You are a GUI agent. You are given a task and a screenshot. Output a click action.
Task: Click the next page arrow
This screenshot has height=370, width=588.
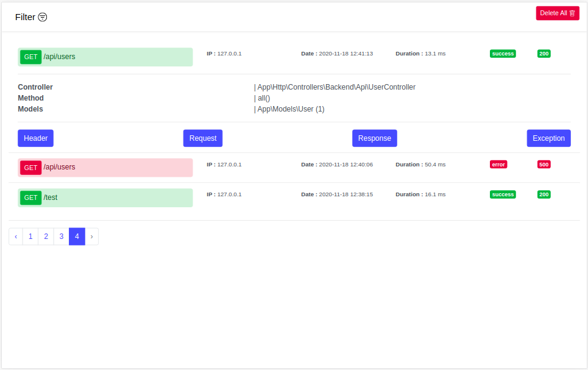click(x=91, y=237)
